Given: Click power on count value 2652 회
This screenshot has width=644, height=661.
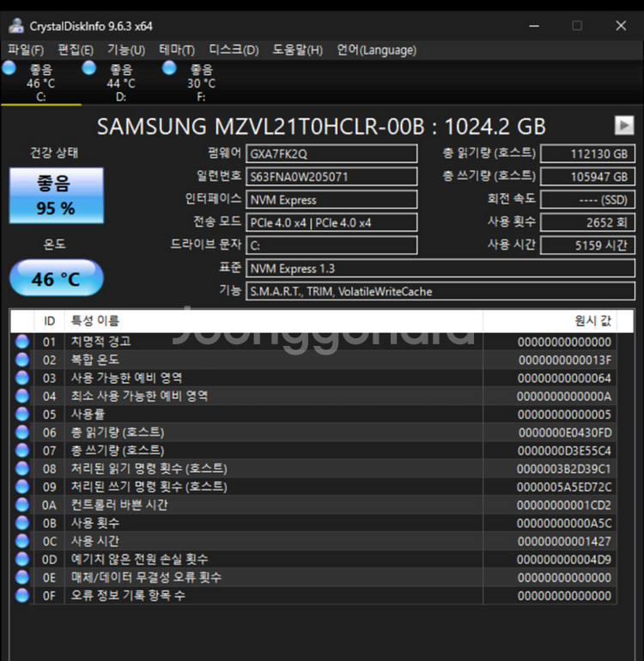Looking at the screenshot, I should coord(587,222).
